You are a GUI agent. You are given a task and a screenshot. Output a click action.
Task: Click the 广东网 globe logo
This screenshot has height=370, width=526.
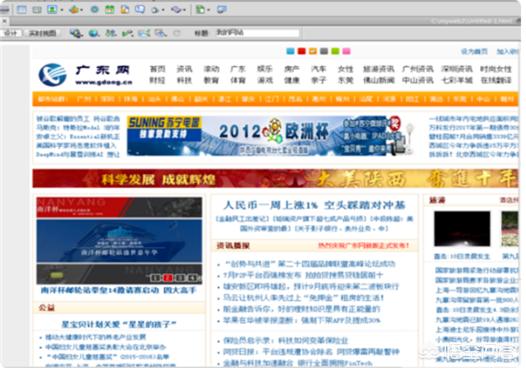click(x=53, y=74)
